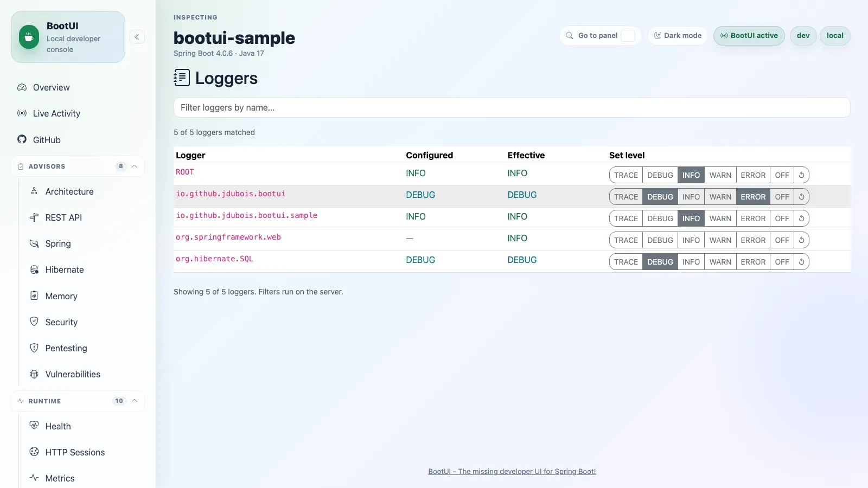This screenshot has width=868, height=488.
Task: Click the Pentesting shield icon
Action: click(x=34, y=348)
